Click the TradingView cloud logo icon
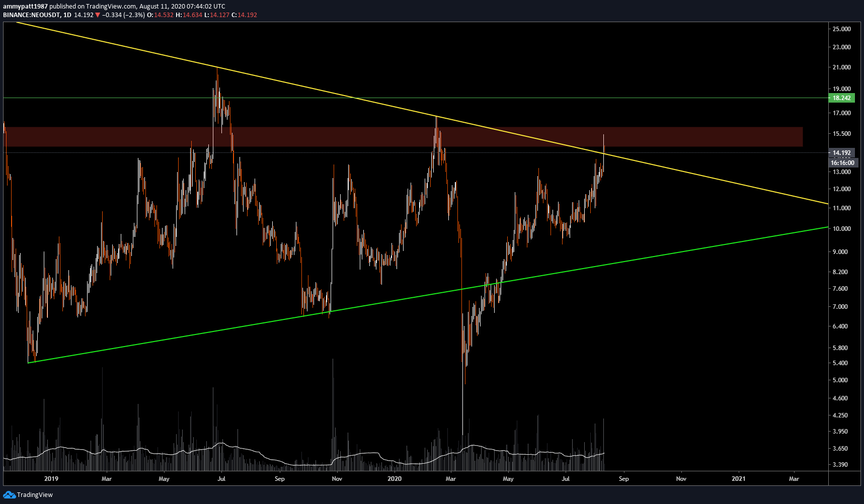This screenshot has height=504, width=864. [x=10, y=495]
